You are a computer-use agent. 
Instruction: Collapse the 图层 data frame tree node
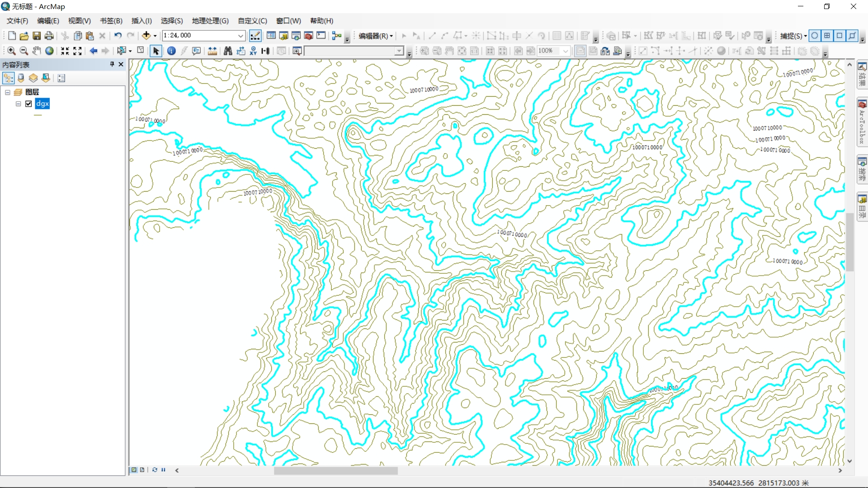coord(8,92)
